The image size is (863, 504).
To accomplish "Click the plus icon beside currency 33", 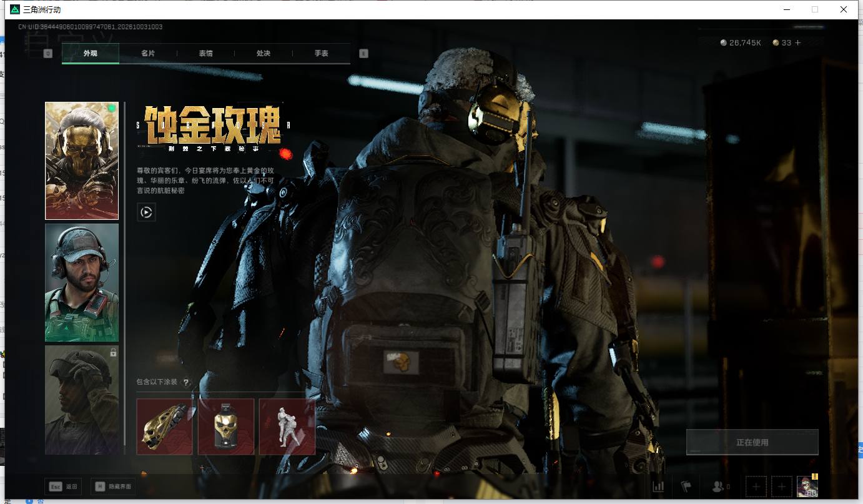I will pos(797,43).
